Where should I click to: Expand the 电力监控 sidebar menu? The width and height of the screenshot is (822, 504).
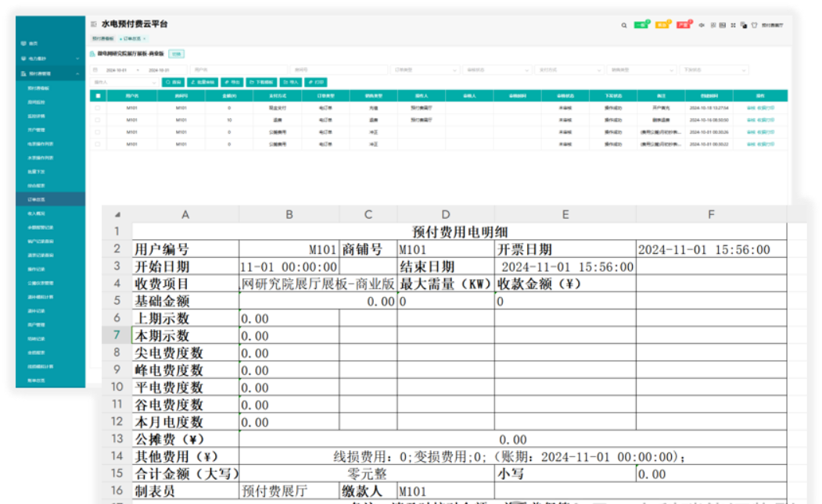click(48, 59)
